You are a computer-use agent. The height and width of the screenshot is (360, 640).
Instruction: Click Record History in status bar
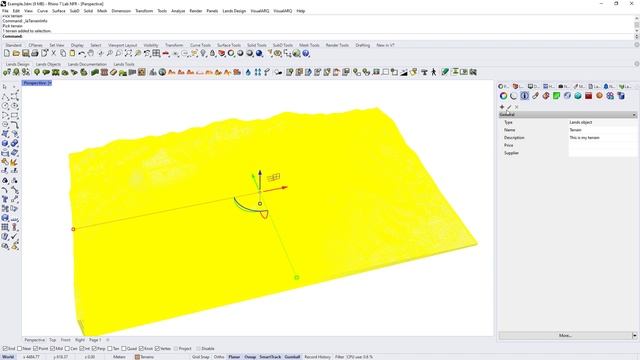pyautogui.click(x=318, y=357)
